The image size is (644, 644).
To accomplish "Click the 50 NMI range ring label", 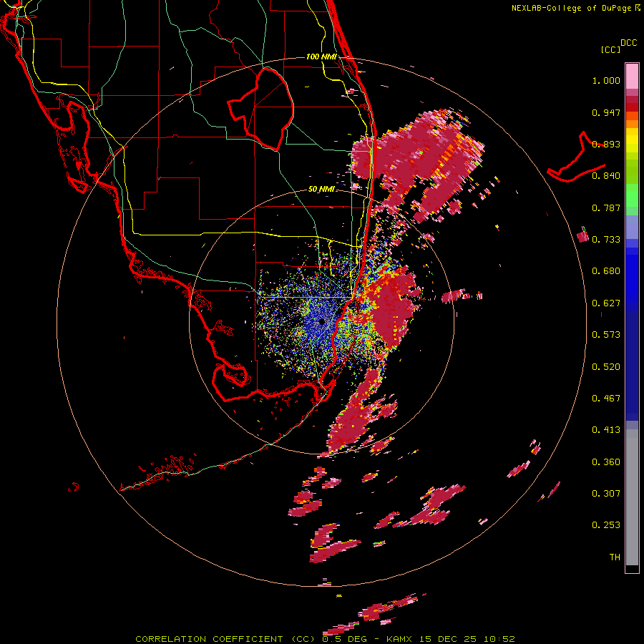I will click(321, 189).
